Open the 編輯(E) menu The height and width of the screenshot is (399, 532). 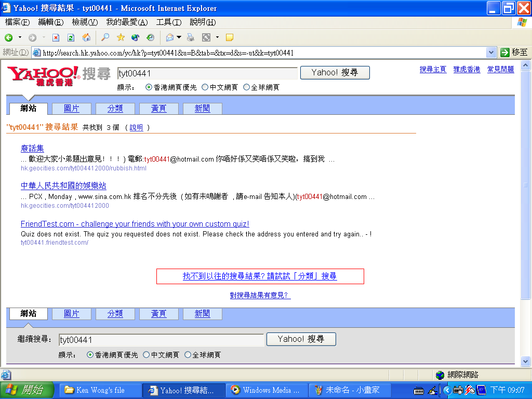pyautogui.click(x=51, y=22)
